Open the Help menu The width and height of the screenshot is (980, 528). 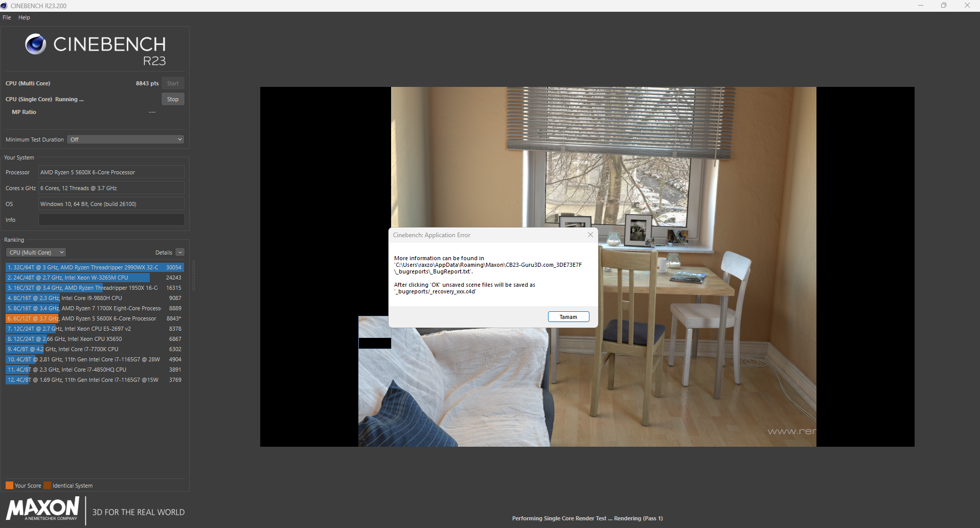click(x=24, y=17)
